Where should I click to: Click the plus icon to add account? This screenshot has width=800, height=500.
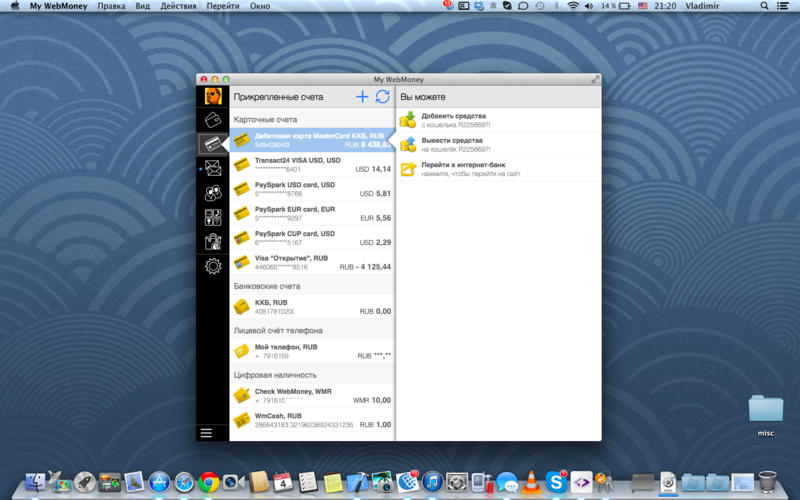362,97
